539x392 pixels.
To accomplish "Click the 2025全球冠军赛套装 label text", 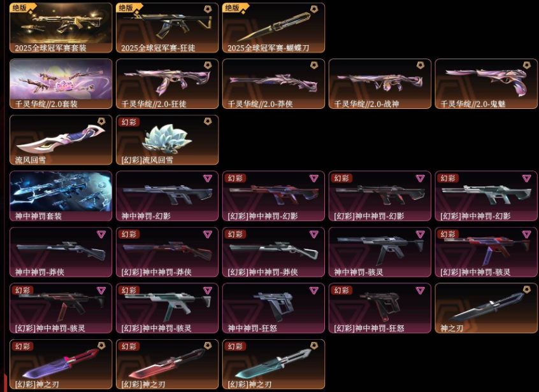I will 50,48.
